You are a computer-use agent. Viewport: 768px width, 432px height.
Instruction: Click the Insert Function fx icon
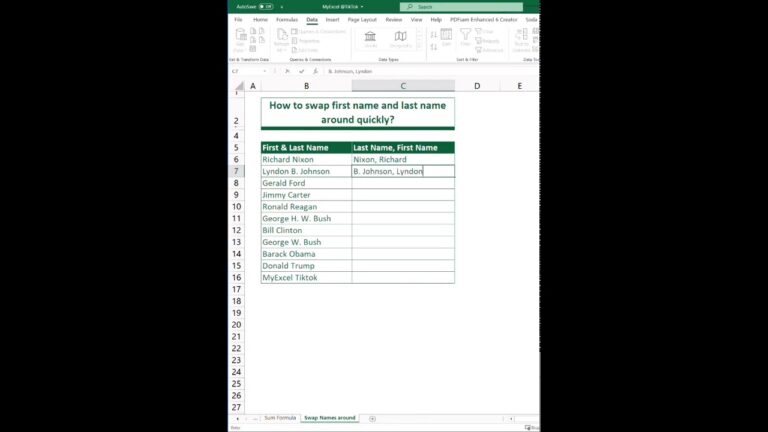315,72
